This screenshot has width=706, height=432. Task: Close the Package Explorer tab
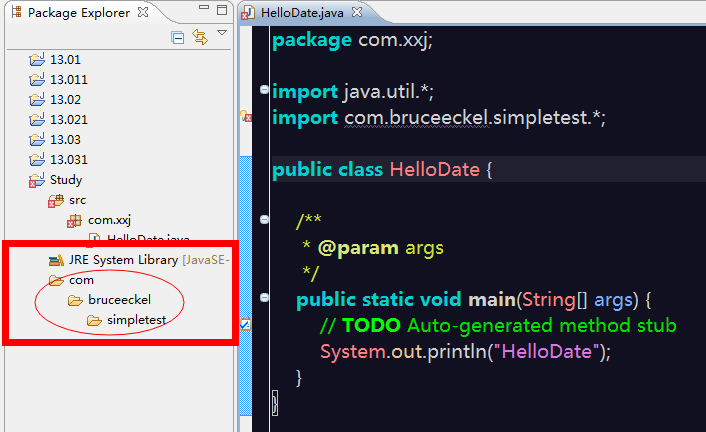[143, 12]
